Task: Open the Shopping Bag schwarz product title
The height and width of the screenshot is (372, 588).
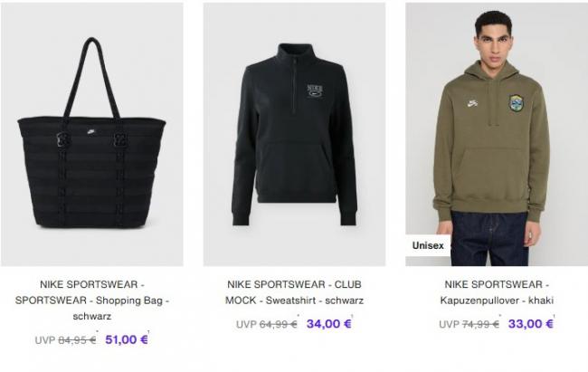Action: 92,300
